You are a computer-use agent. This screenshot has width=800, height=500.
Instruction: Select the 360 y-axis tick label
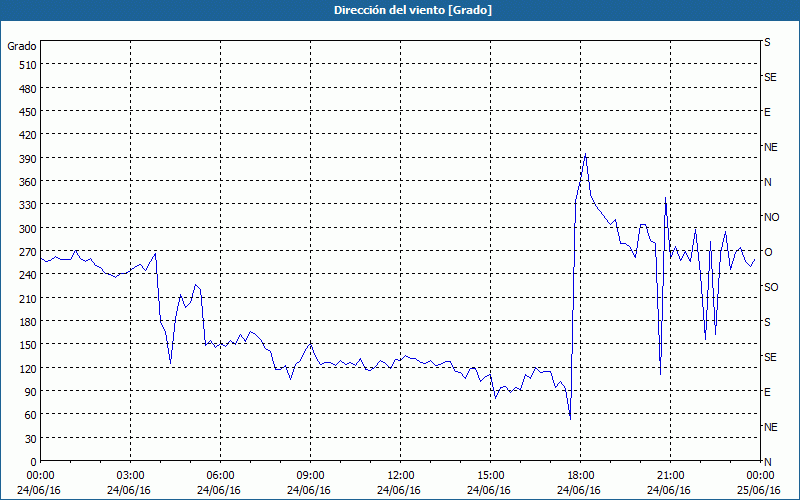(29, 182)
